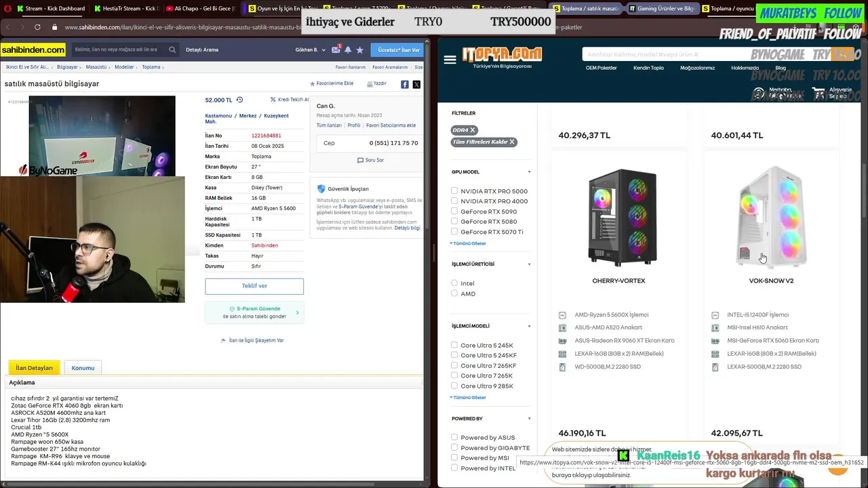Open Kendin Topla menu on itopya
This screenshot has height=488, width=868.
pyautogui.click(x=648, y=68)
